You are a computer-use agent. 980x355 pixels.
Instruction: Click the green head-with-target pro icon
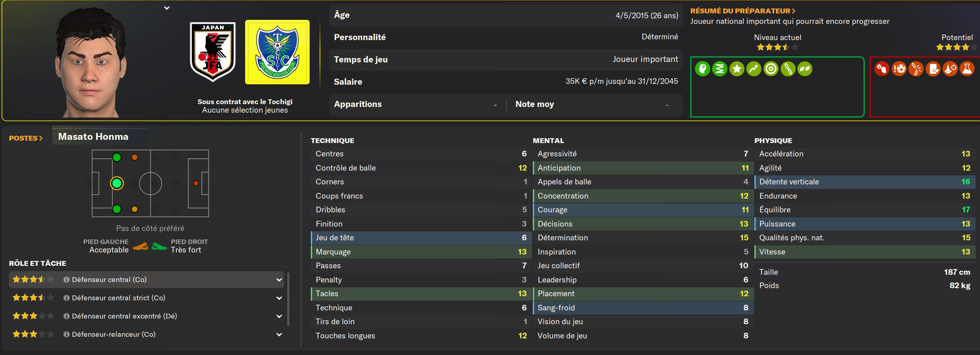click(x=702, y=69)
